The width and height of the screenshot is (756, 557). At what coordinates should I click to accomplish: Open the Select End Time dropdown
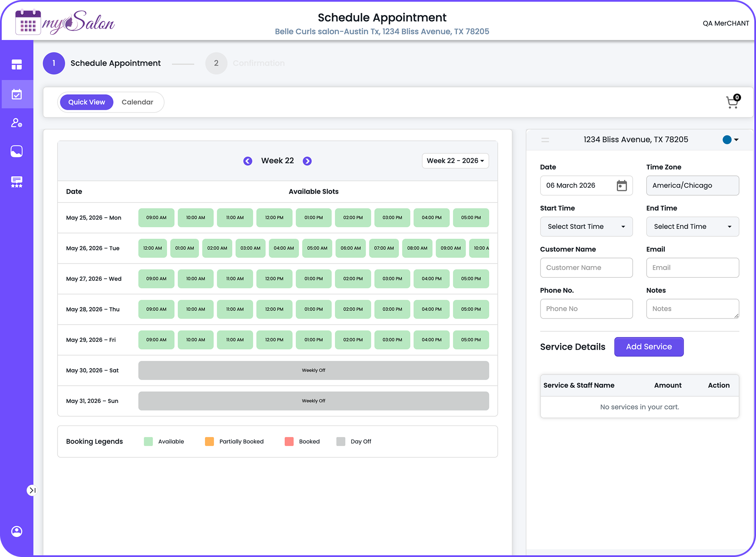coord(692,227)
